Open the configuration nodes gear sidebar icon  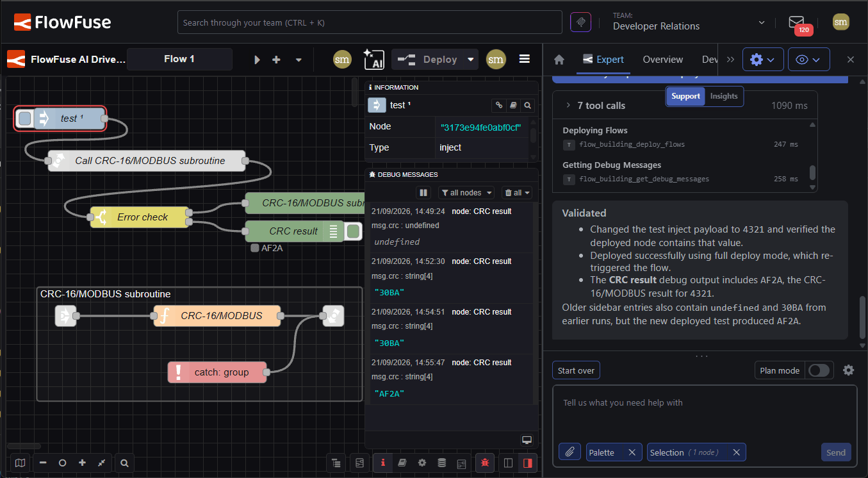[422, 463]
